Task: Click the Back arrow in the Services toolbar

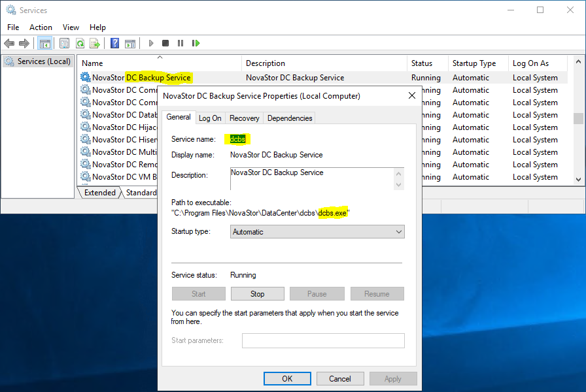Action: 9,43
